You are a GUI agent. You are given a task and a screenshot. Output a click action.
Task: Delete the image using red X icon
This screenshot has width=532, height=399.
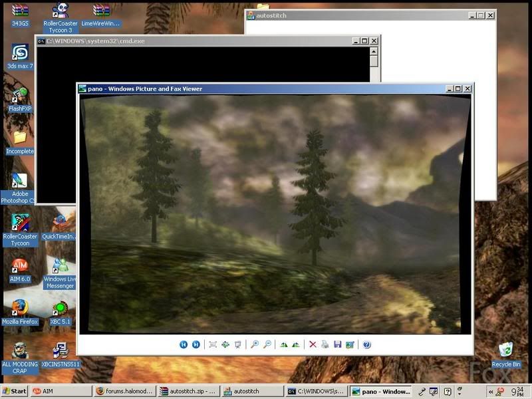point(313,344)
